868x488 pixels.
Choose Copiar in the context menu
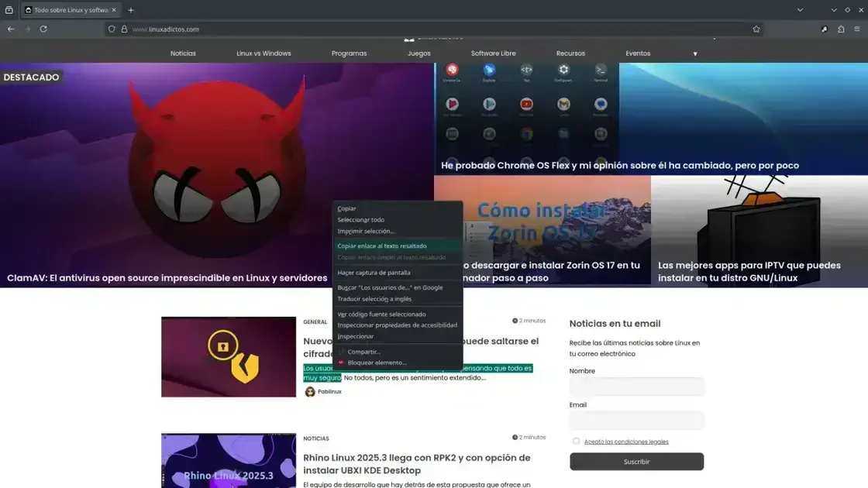[x=398, y=208]
